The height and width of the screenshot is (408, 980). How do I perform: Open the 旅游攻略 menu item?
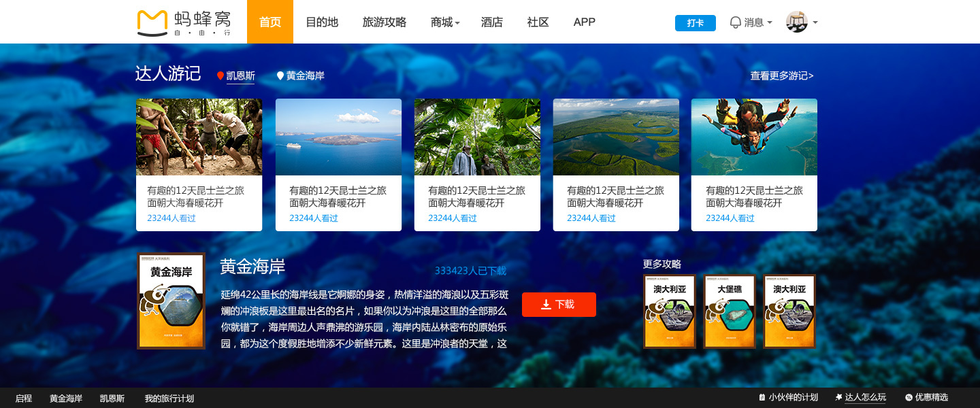click(x=385, y=22)
